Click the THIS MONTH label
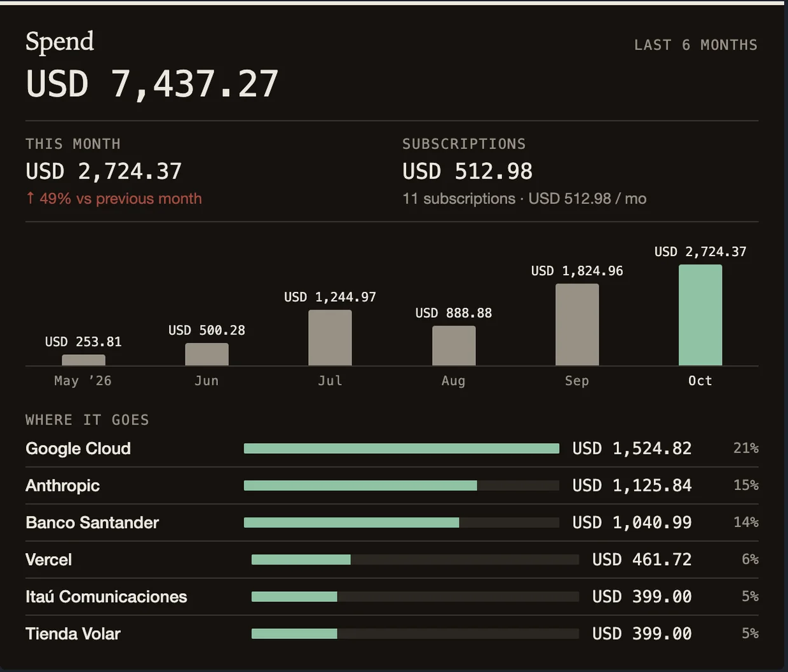Screen dimensions: 788x672 [73, 144]
